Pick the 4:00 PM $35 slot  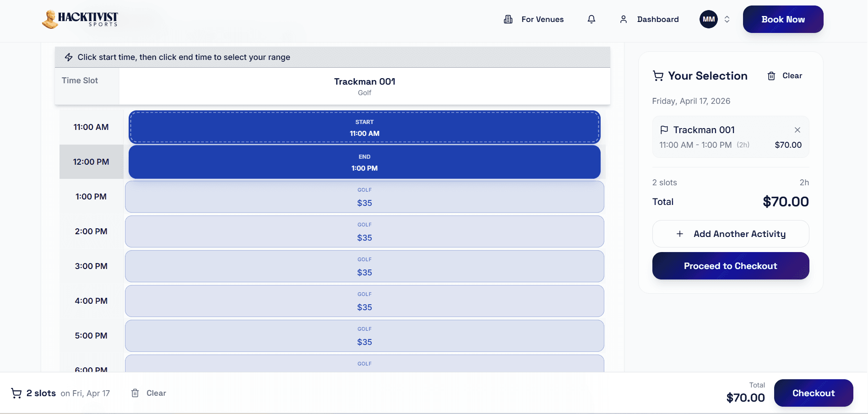pos(364,301)
